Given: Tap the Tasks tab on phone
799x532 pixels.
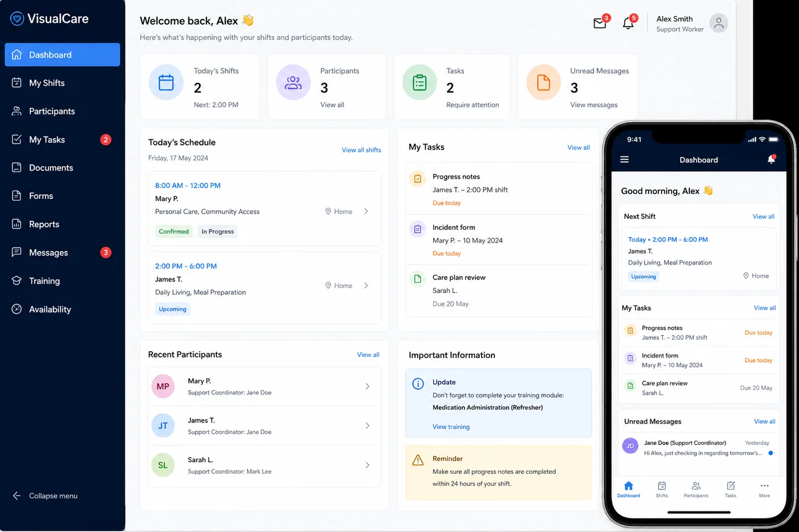Looking at the screenshot, I should 731,489.
